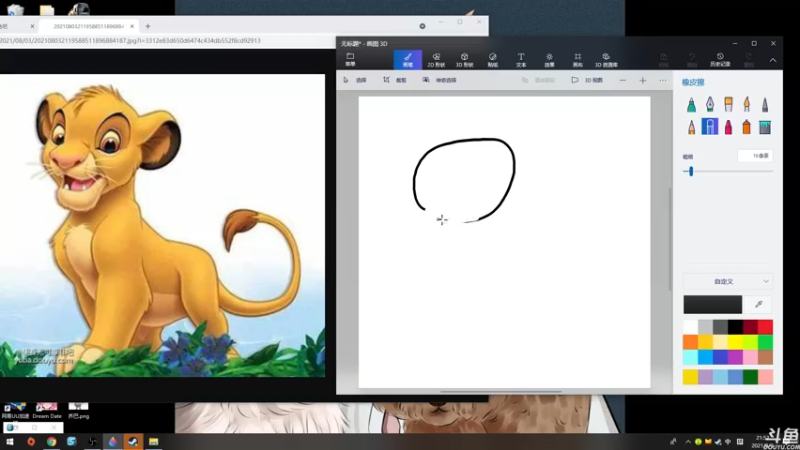Select the orange Spray can brush
Image resolution: width=800 pixels, height=450 pixels.
(746, 127)
